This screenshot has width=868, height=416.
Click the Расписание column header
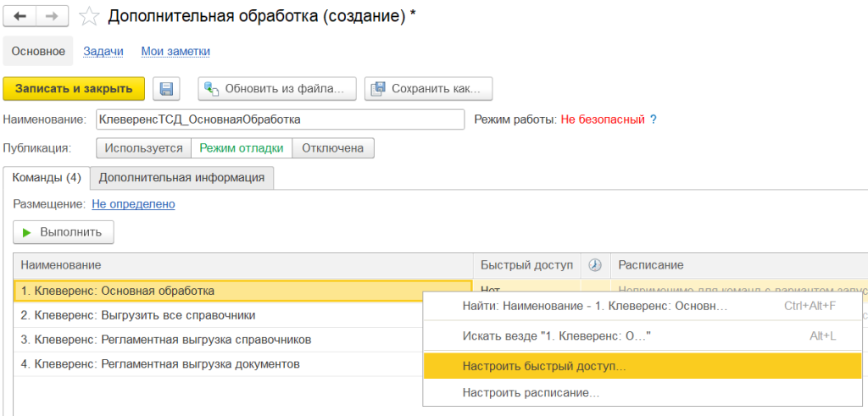[739, 265]
